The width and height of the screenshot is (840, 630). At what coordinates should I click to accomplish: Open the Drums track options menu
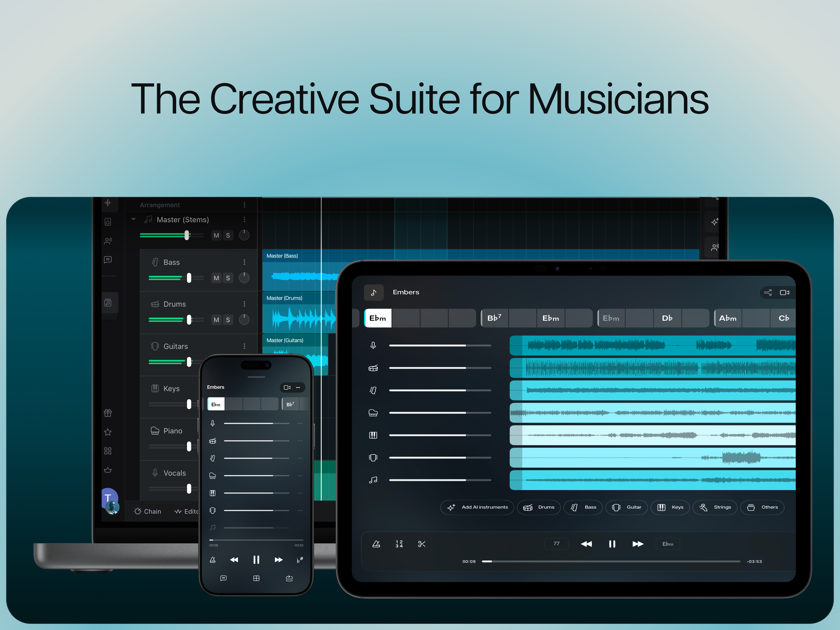coord(244,304)
